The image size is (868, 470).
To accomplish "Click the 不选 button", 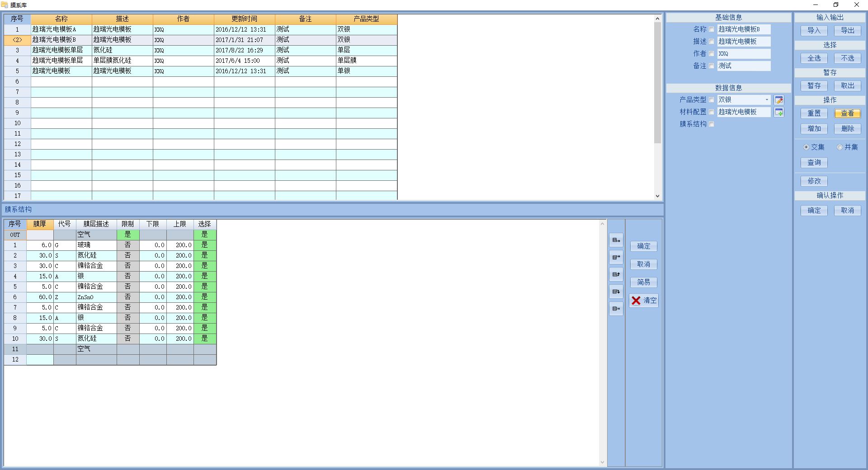I will [848, 58].
